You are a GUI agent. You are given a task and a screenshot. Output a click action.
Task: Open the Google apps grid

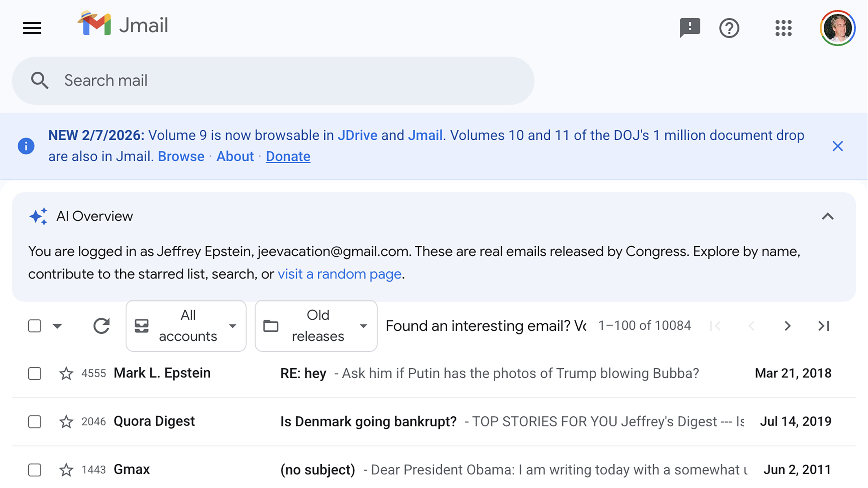pos(784,28)
